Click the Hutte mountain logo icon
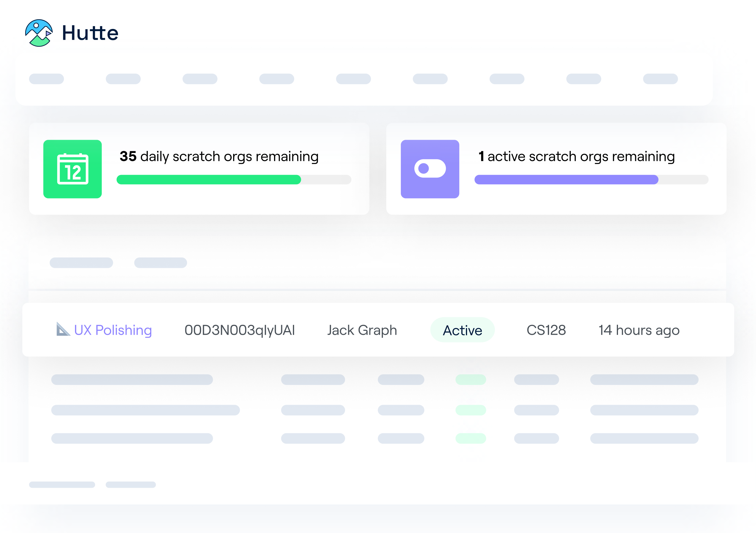The image size is (756, 533). pos(39,33)
